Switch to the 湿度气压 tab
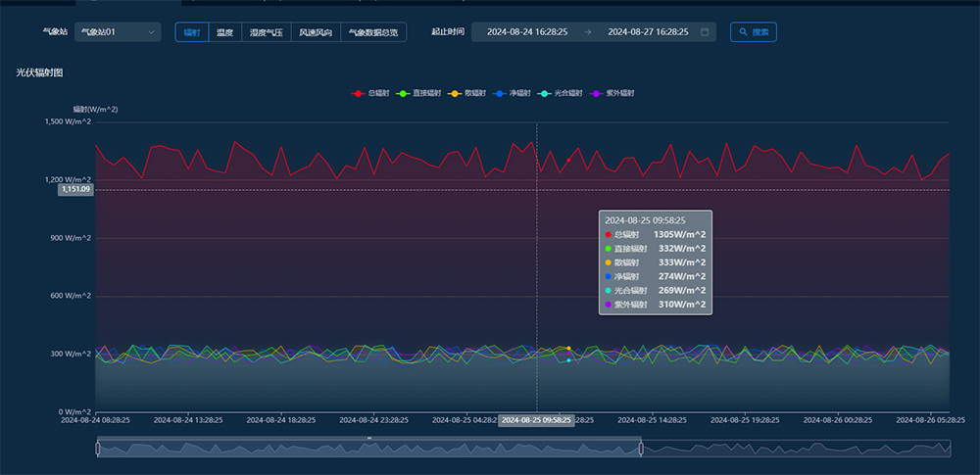 click(266, 32)
